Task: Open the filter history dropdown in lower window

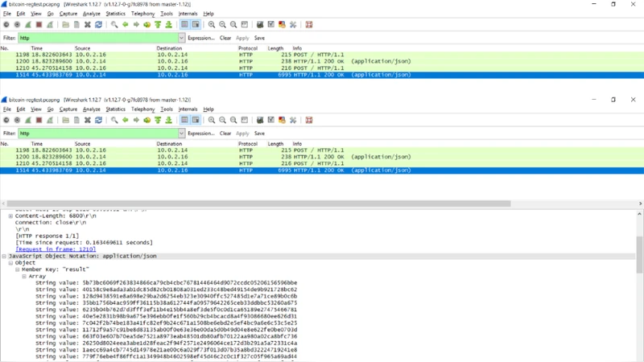Action: pos(181,134)
